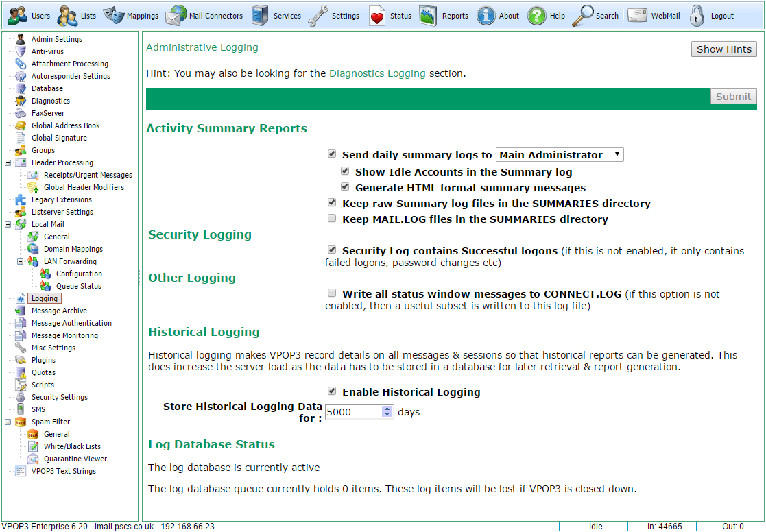Open Queue Status under LAN Forwarding
This screenshot has height=532, width=766.
click(x=79, y=286)
